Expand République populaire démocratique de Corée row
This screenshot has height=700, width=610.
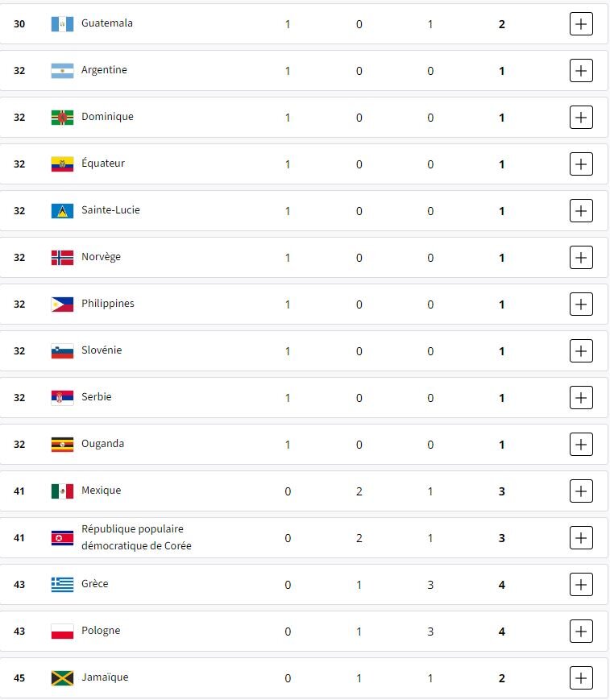coord(581,538)
